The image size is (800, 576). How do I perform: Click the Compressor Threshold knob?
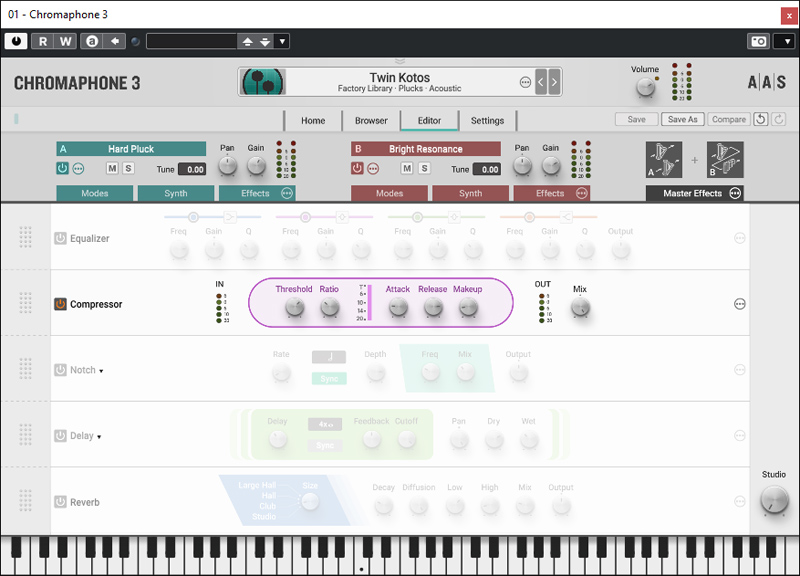point(294,309)
